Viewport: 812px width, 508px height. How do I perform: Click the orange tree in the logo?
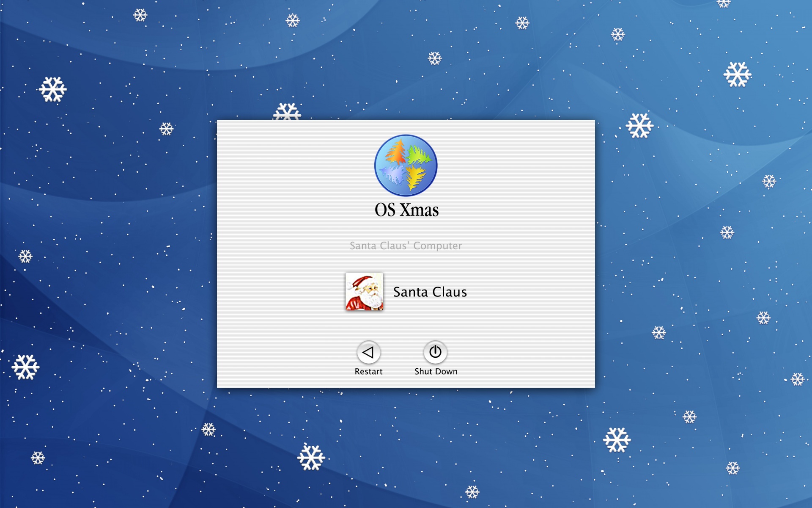(395, 152)
